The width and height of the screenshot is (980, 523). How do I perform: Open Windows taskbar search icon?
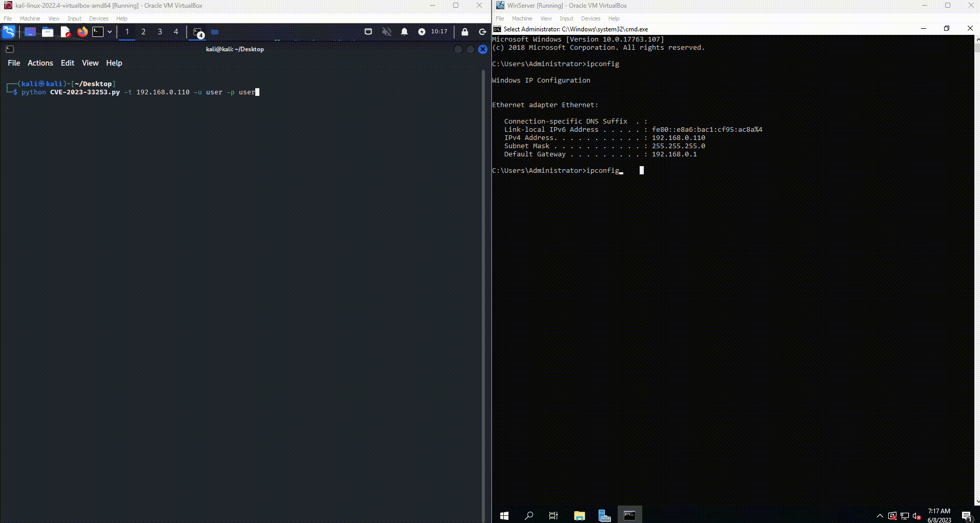pyautogui.click(x=529, y=515)
